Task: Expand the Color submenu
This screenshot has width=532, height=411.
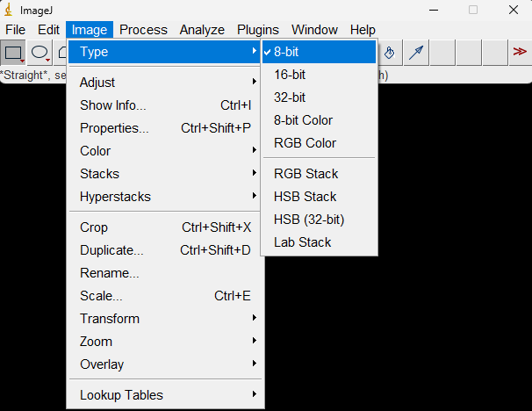Action: 164,151
